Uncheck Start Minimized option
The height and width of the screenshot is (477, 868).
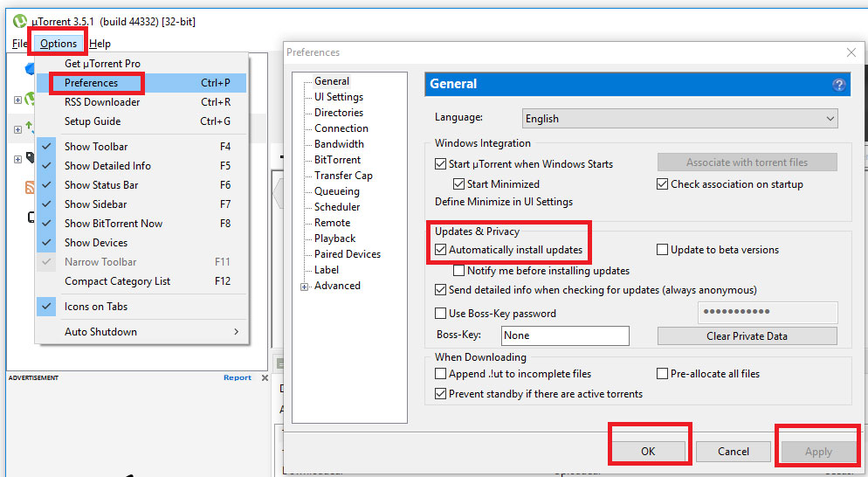coord(459,184)
